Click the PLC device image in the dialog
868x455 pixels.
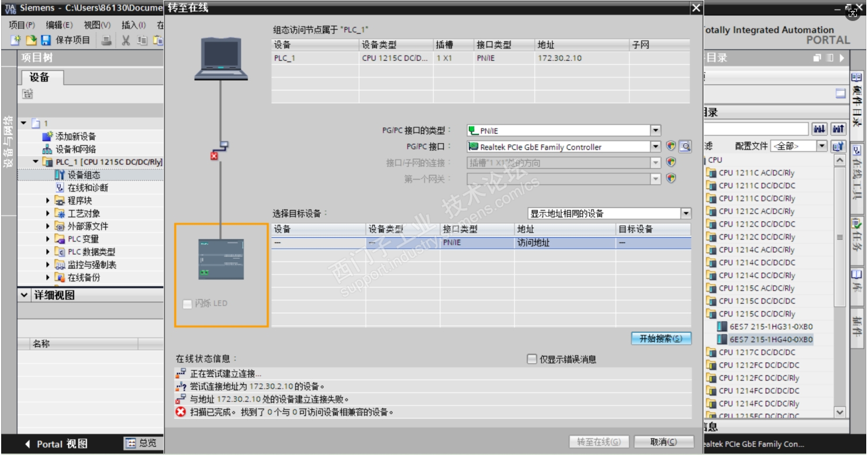tap(221, 259)
